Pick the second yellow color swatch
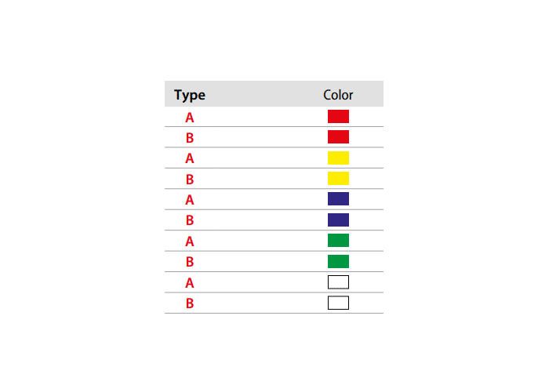 [x=338, y=178]
